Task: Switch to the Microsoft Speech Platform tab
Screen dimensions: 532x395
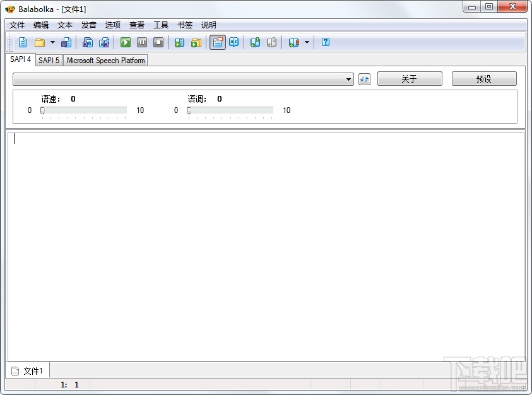Action: (105, 61)
